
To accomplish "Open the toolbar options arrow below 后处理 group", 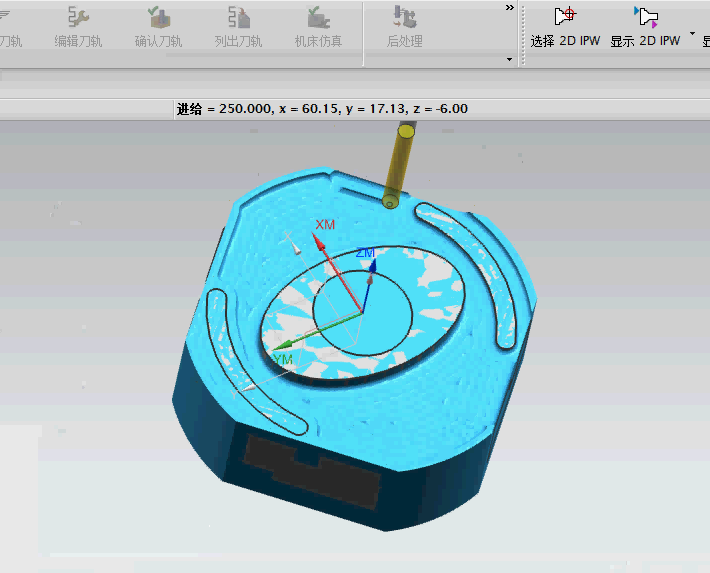I will pyautogui.click(x=509, y=60).
